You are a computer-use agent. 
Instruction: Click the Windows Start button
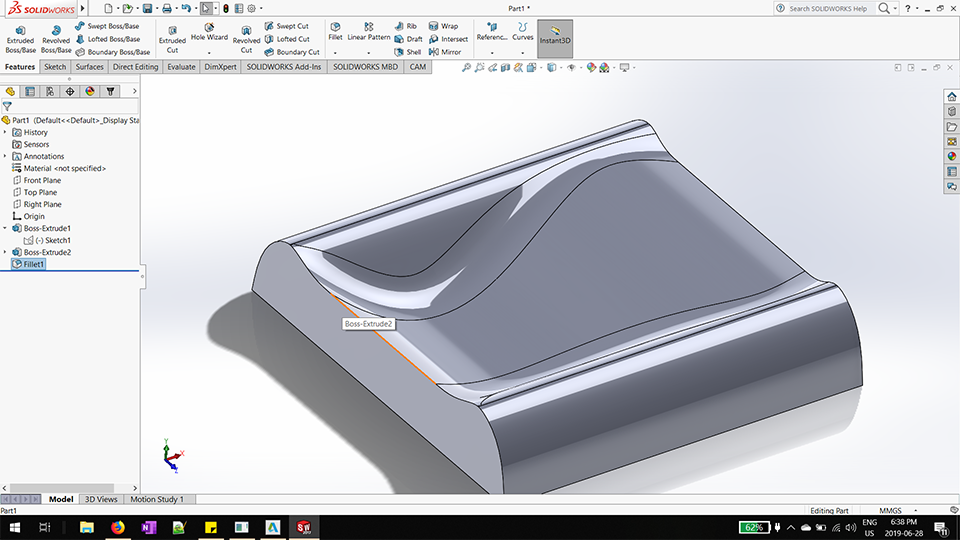(x=13, y=527)
